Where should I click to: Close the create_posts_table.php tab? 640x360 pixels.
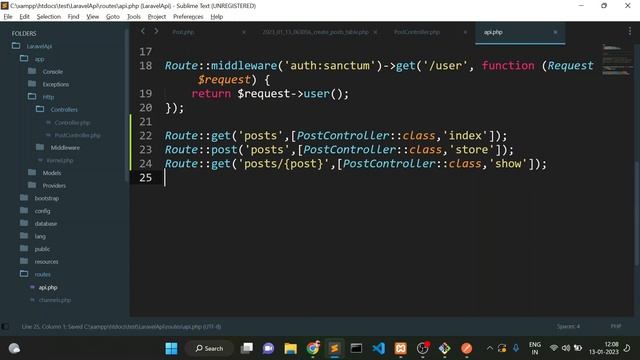375,32
